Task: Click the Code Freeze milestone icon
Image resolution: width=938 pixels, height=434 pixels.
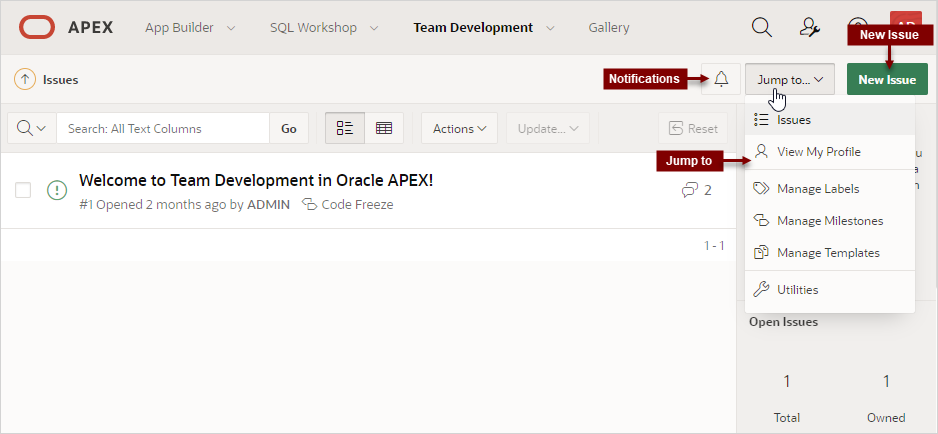Action: (309, 205)
